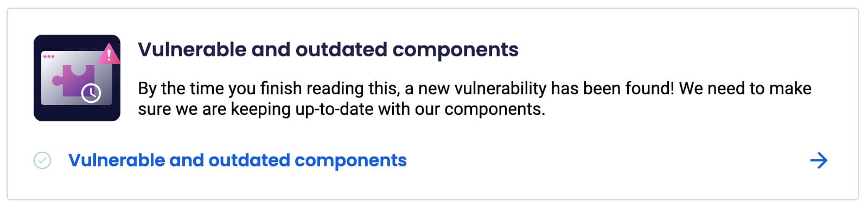Click the white clock icon on thumbnail
This screenshot has height=208, width=868.
tap(91, 93)
